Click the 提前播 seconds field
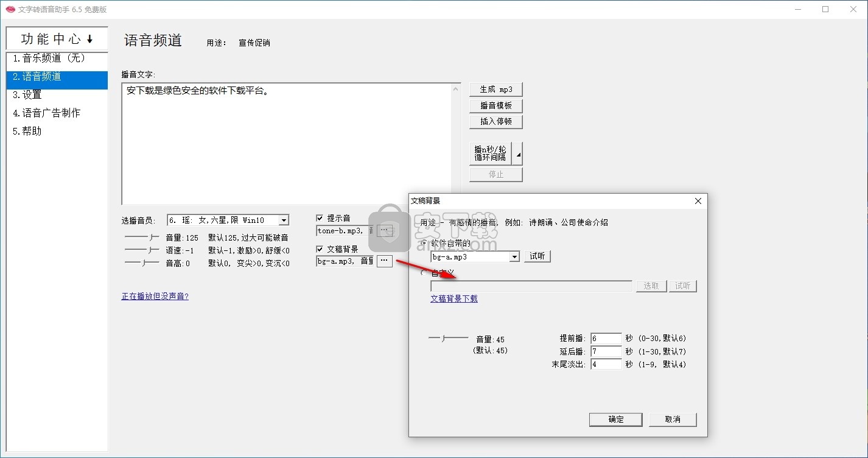 [x=606, y=338]
